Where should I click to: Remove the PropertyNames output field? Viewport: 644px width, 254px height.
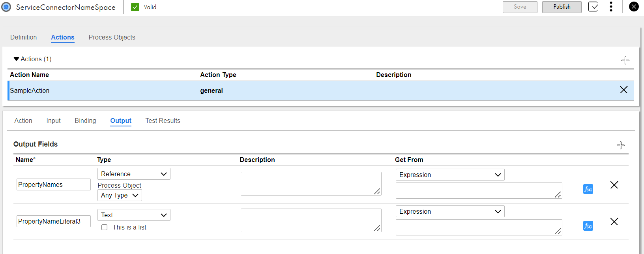pyautogui.click(x=614, y=185)
